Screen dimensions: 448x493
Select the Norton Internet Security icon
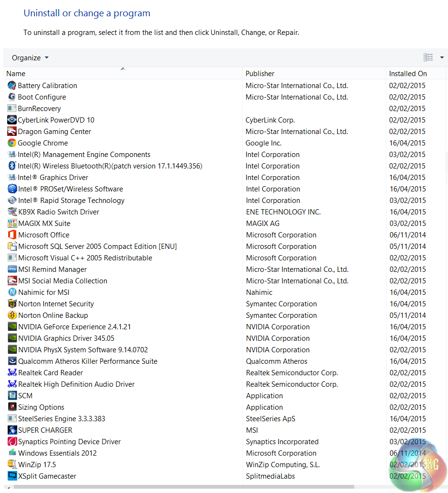pos(12,304)
